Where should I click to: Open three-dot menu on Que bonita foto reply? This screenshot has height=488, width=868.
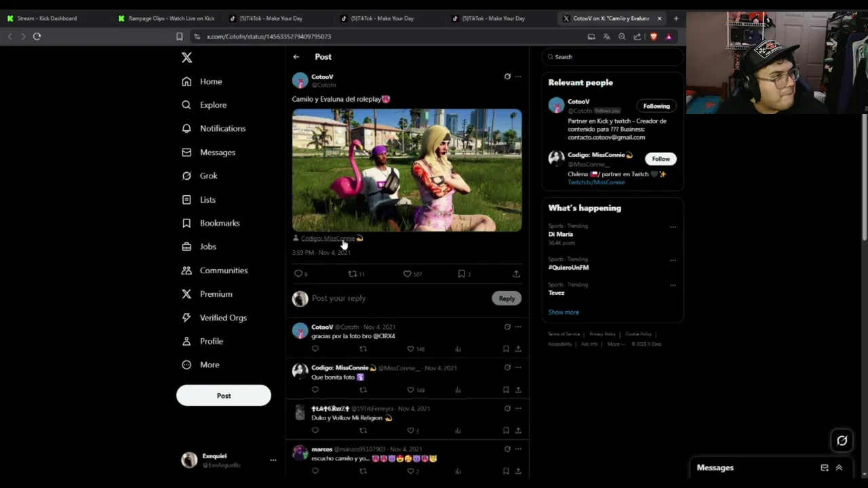point(518,367)
